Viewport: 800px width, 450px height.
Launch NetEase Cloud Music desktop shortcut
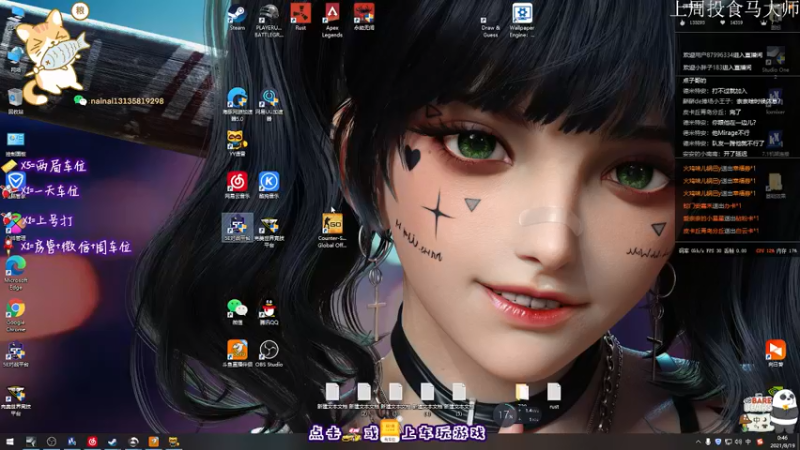click(237, 185)
